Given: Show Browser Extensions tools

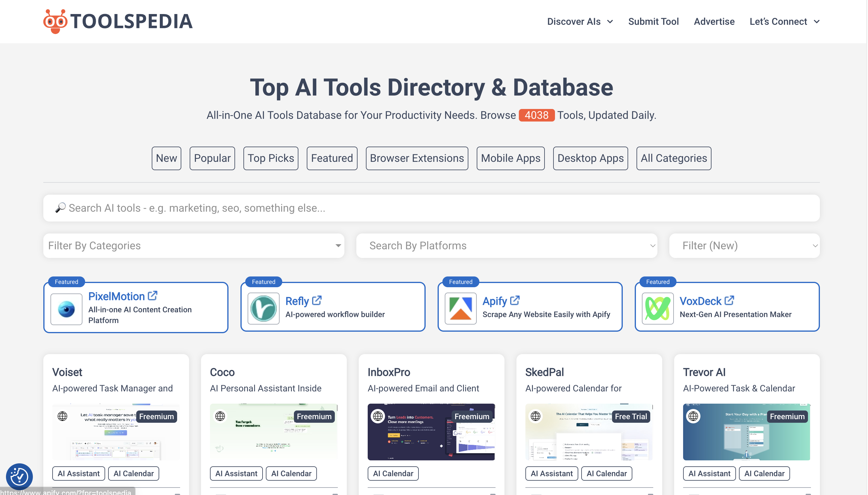Looking at the screenshot, I should tap(417, 158).
